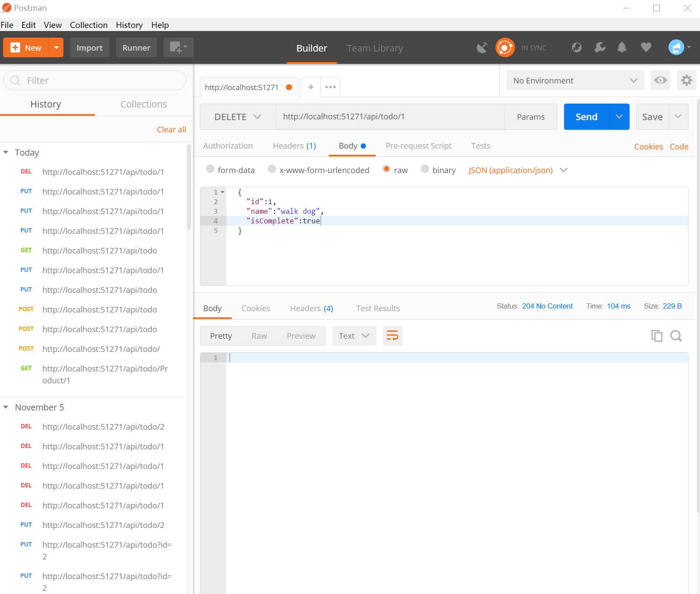
Task: Collapse the Today history group
Action: (x=6, y=153)
